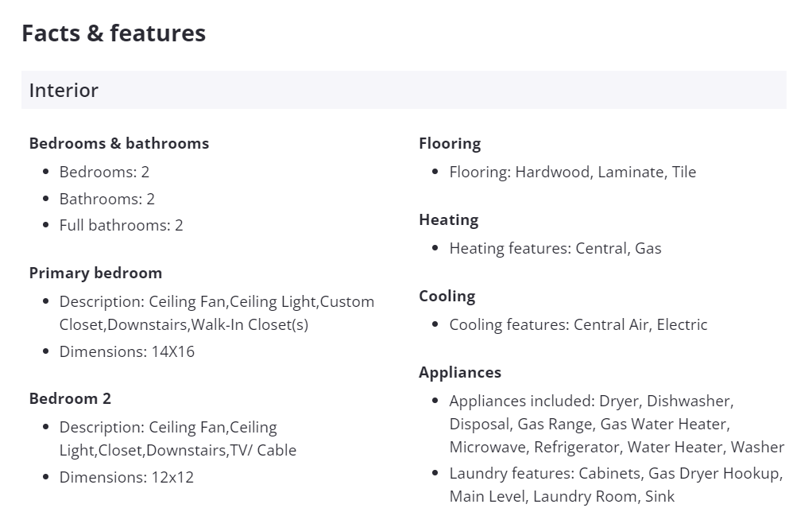Select the Dimensions: 14X16 entry
The image size is (812, 512).
coord(126,351)
